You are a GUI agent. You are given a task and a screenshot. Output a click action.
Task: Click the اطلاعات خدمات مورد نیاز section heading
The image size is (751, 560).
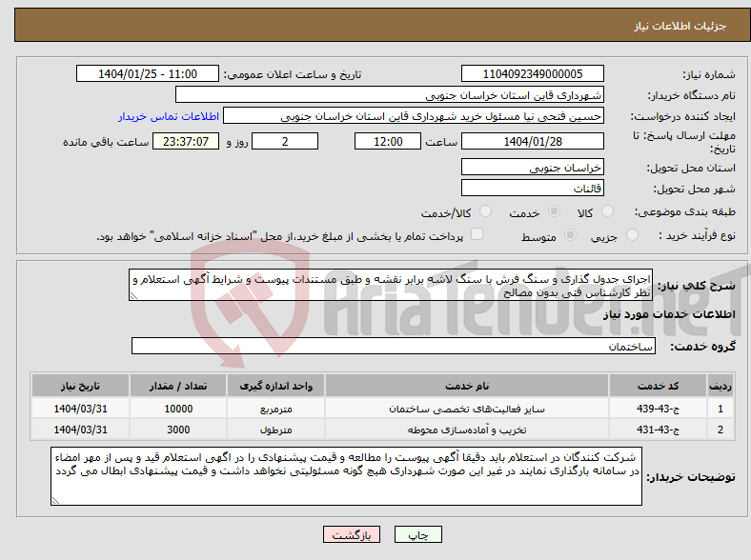coord(669,314)
